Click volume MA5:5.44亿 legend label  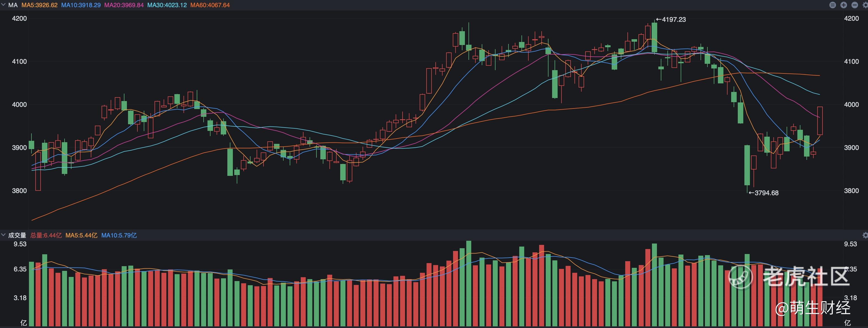point(81,235)
